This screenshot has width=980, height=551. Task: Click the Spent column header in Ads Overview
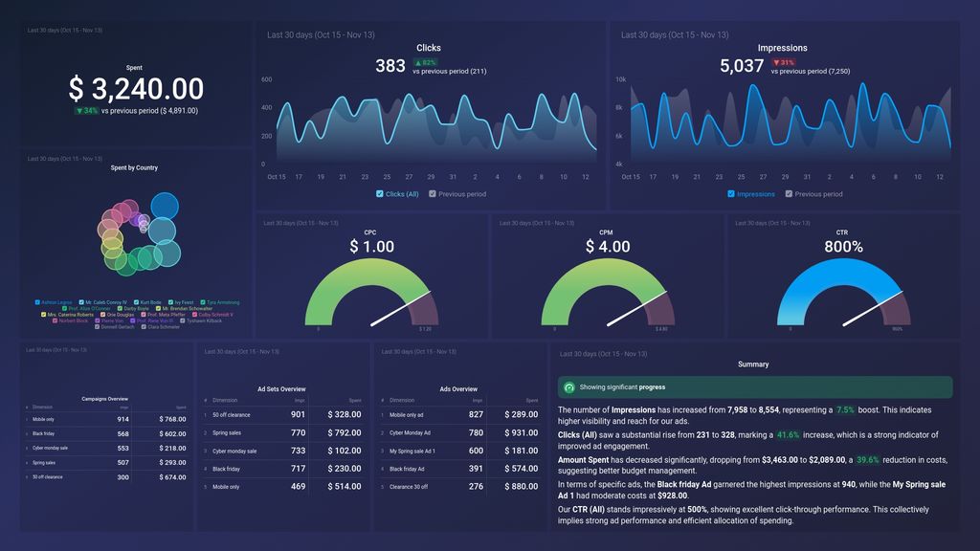click(x=532, y=400)
